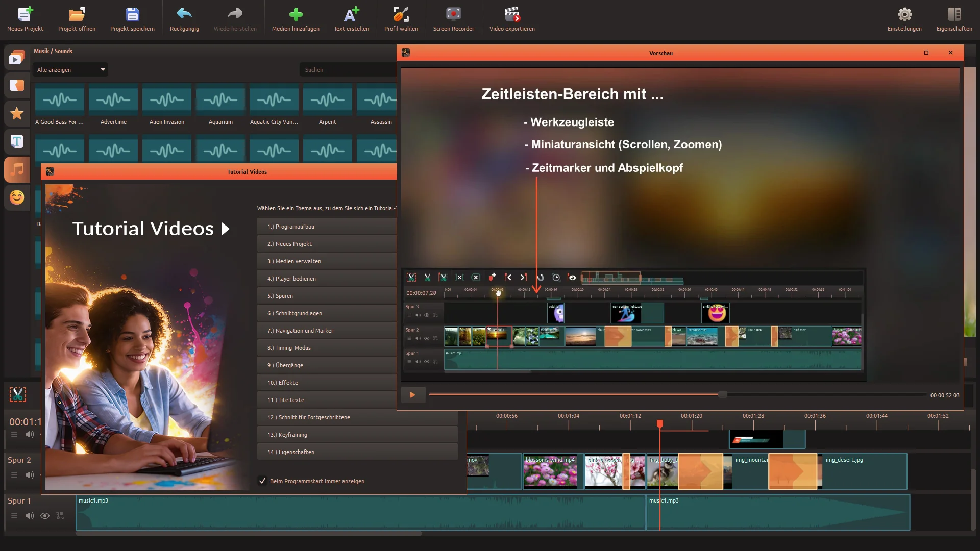Click the Suchen search field
Image resolution: width=980 pixels, height=551 pixels.
[349, 70]
